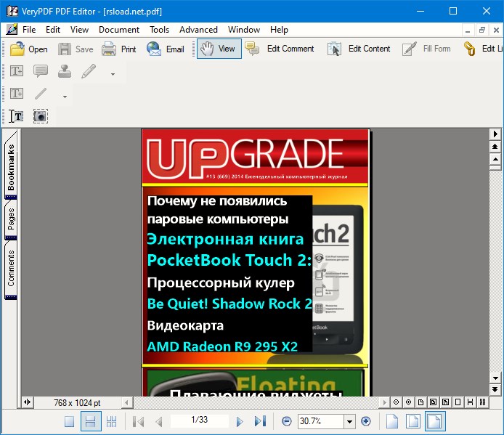The width and height of the screenshot is (504, 435).
Task: Select the rubber stamp tool
Action: (65, 70)
